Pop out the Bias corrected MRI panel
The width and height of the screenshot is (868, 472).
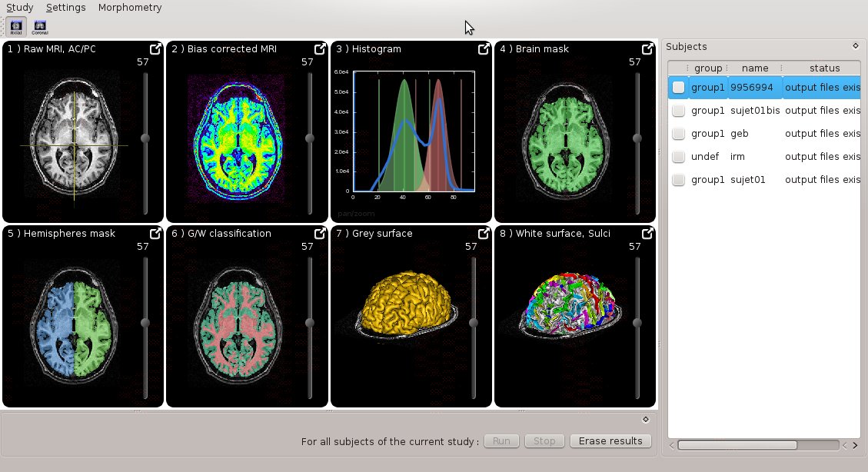[320, 48]
